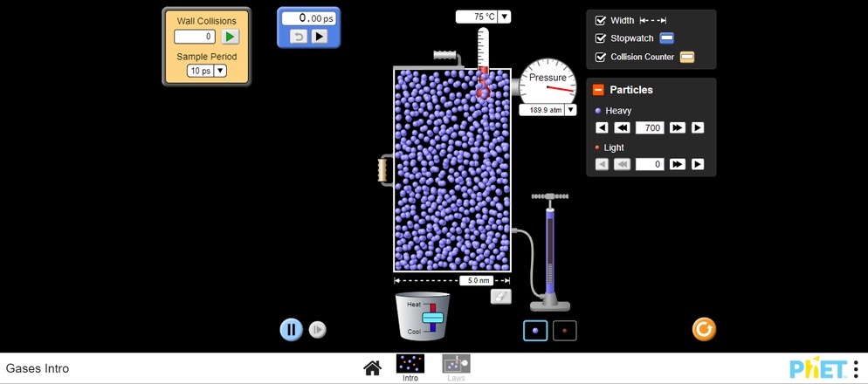Screen dimensions: 868x384
Task: Click the Width dashed arrow icon
Action: coord(653,20)
